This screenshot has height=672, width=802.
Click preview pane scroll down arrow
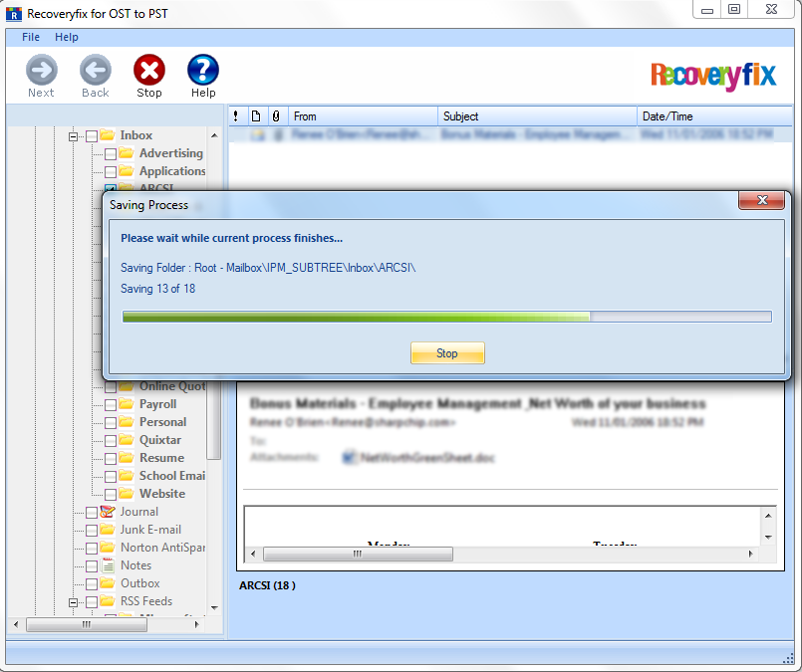point(768,537)
